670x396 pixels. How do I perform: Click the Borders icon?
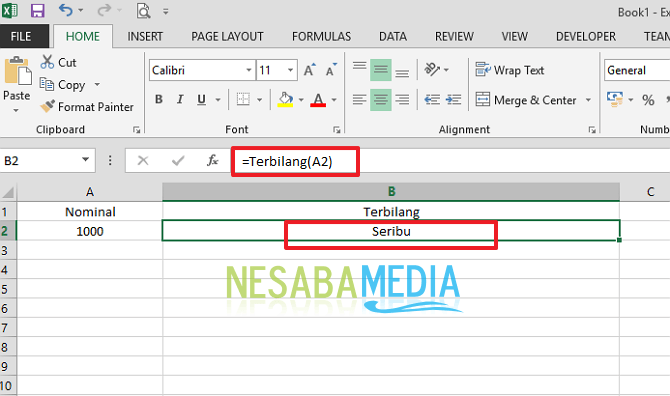point(244,100)
